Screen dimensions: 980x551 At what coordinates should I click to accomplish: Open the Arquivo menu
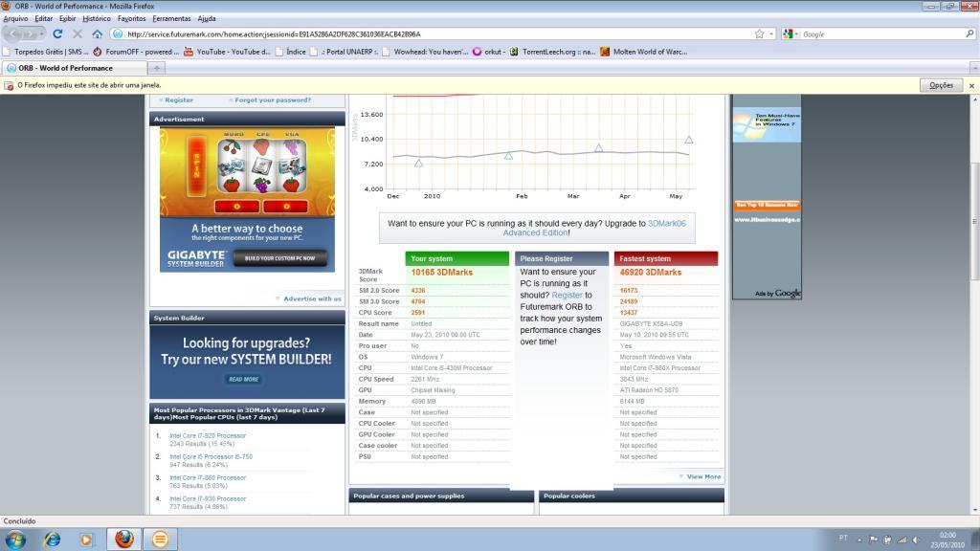coord(15,19)
